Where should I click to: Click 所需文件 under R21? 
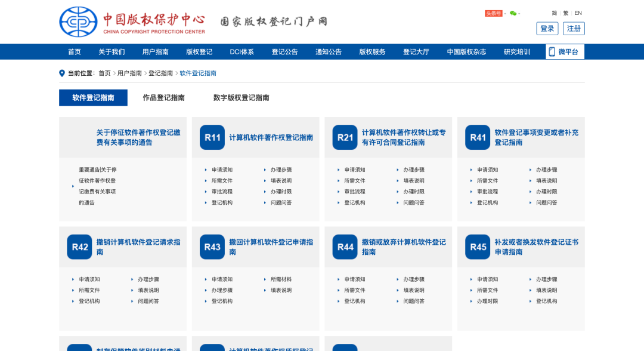(x=354, y=181)
